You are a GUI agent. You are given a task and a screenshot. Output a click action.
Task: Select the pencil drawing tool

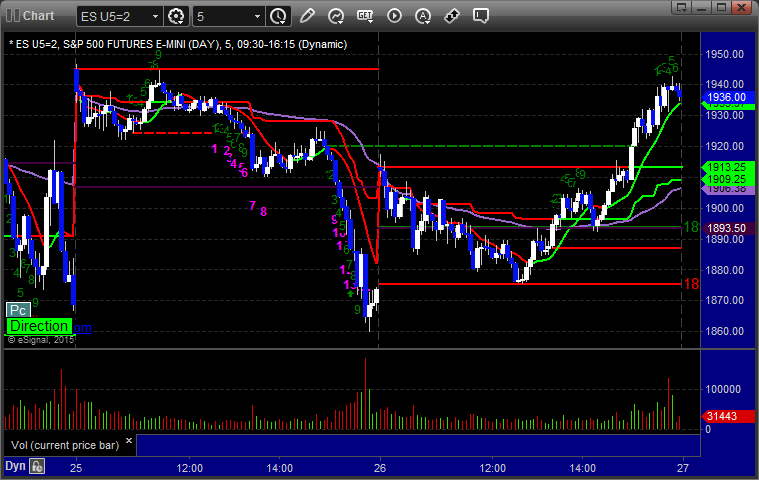pyautogui.click(x=307, y=16)
